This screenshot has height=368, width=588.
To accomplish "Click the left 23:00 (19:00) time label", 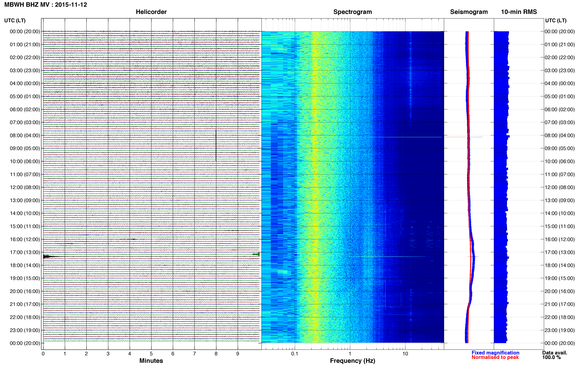I will 25,330.
